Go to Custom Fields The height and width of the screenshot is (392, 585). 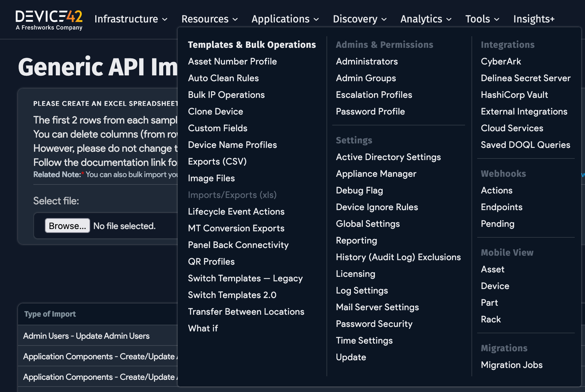(217, 128)
